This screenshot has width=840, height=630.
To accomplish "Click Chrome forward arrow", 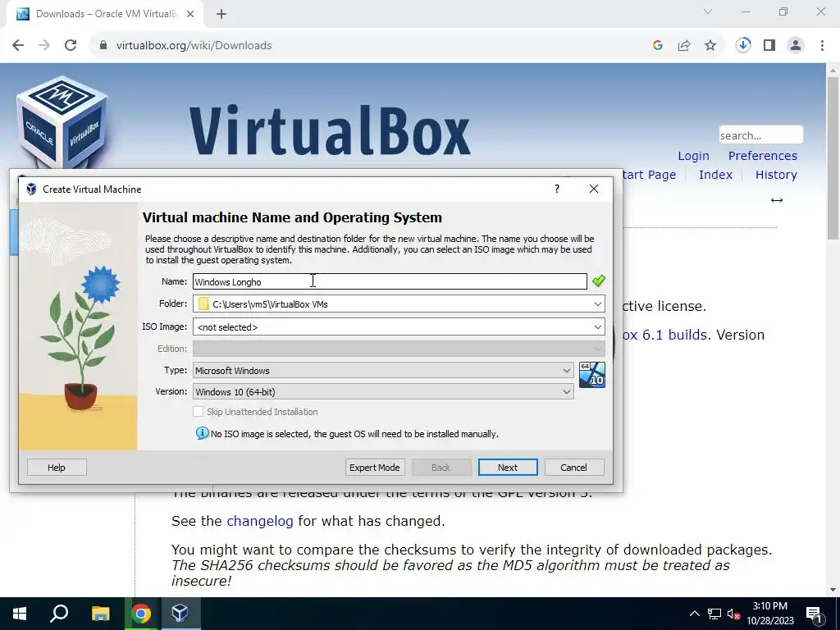I will point(44,46).
